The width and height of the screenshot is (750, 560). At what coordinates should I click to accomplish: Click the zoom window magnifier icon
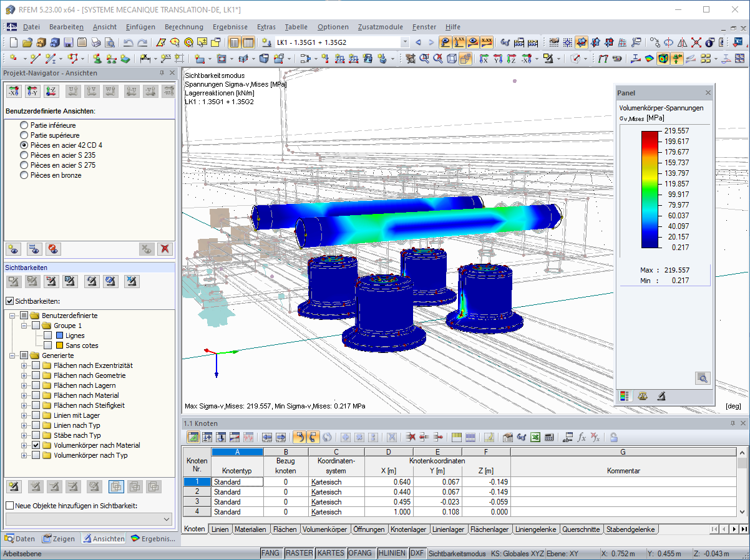pos(424,59)
